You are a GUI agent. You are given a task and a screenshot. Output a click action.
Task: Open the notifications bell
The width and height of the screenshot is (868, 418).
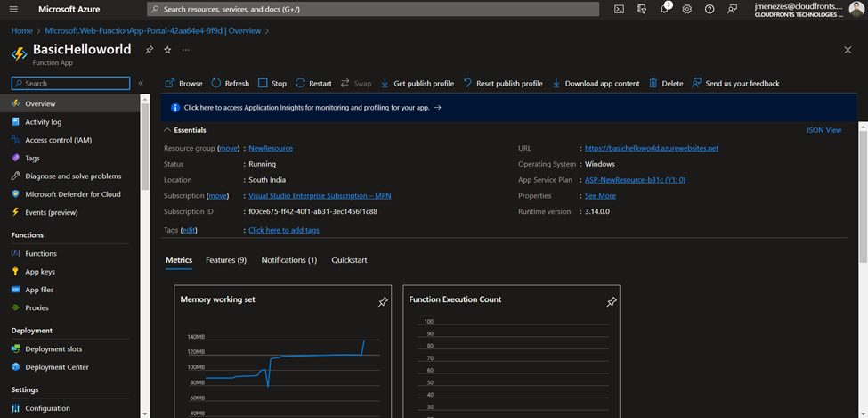pos(664,9)
